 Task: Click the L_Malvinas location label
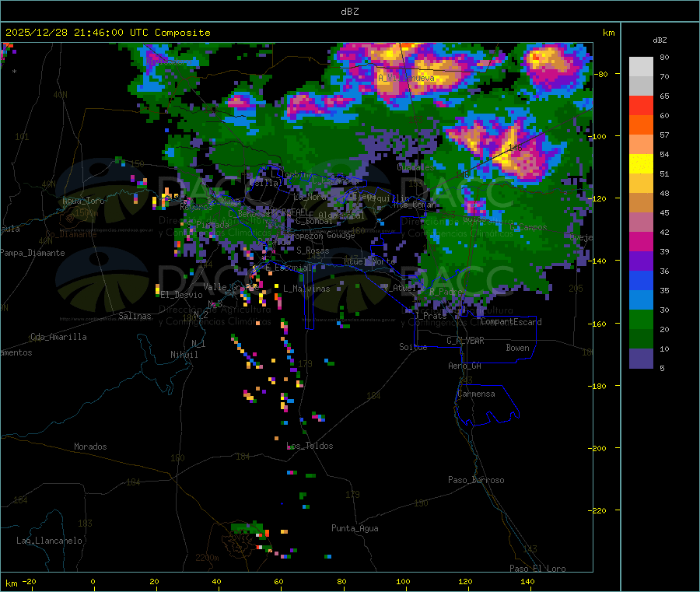pos(306,289)
